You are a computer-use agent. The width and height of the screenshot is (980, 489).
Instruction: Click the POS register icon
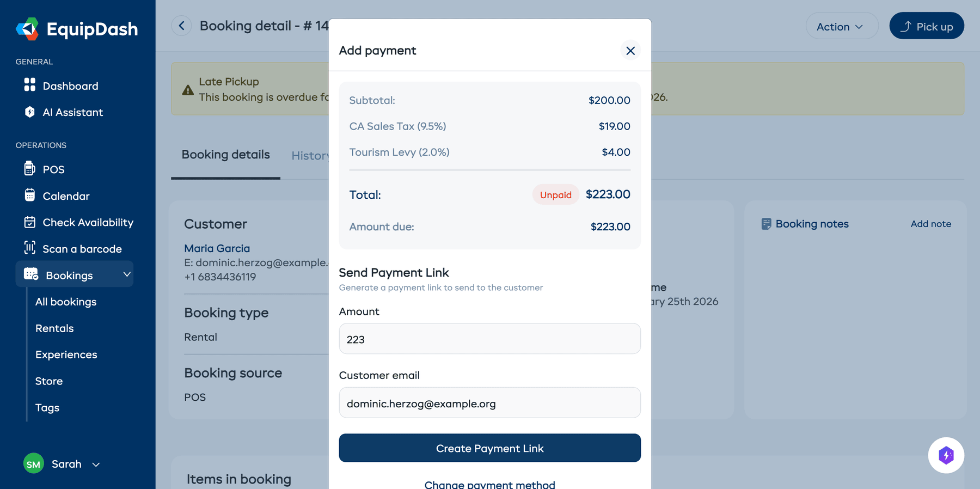click(x=30, y=168)
